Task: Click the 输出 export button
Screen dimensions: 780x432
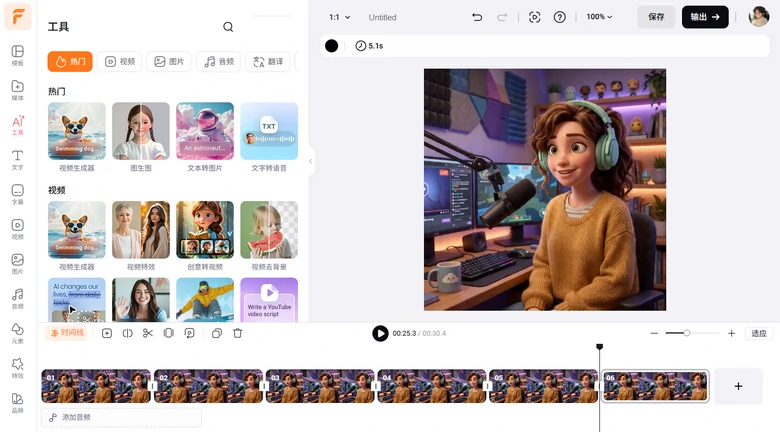Action: point(705,17)
